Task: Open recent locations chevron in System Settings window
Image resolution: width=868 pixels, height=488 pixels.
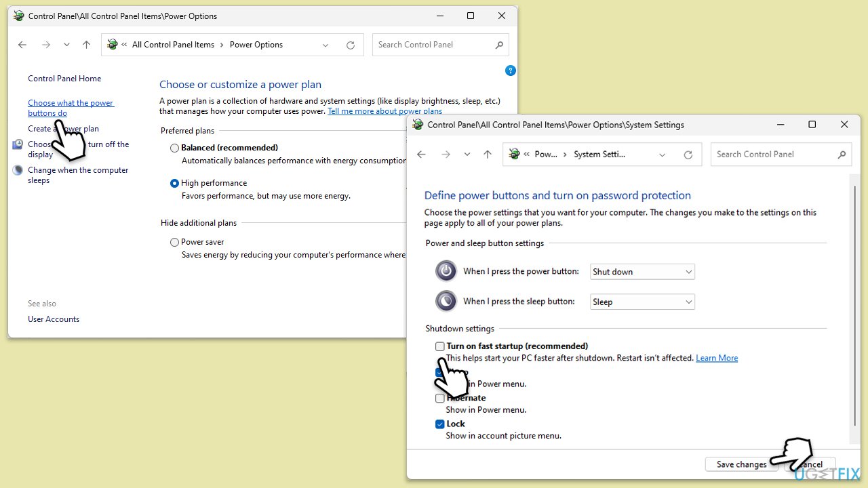Action: pyautogui.click(x=467, y=155)
